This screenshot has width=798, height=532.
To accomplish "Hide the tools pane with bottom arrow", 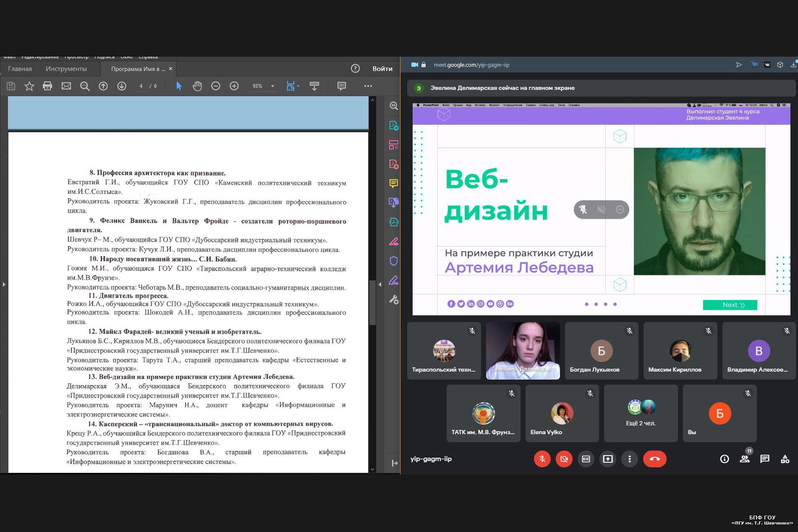I will 395,463.
